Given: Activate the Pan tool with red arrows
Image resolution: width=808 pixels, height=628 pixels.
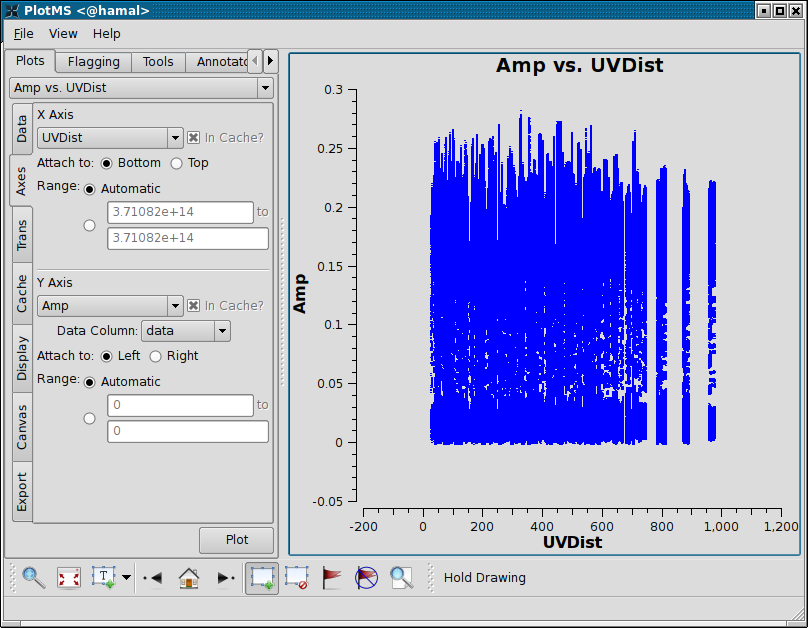Looking at the screenshot, I should click(x=69, y=577).
